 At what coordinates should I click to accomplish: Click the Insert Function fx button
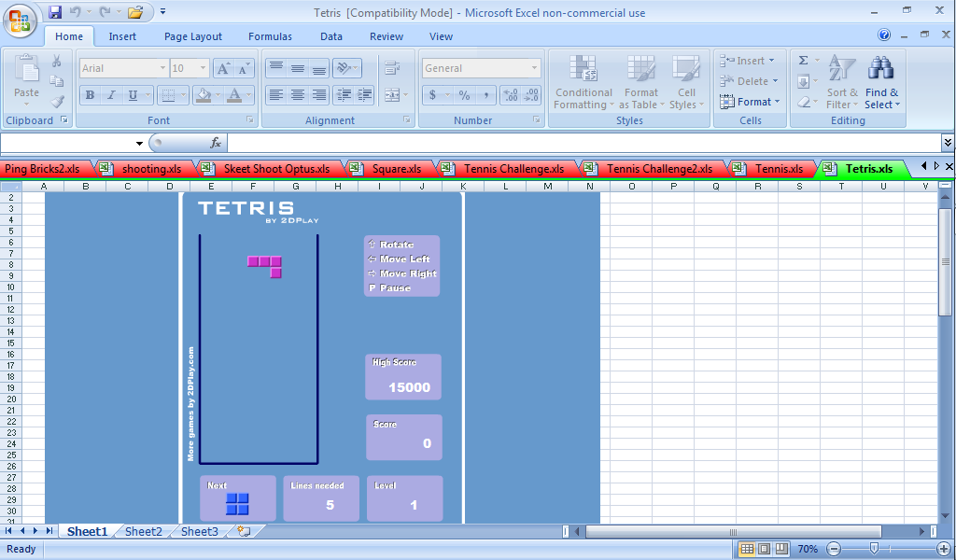point(216,143)
